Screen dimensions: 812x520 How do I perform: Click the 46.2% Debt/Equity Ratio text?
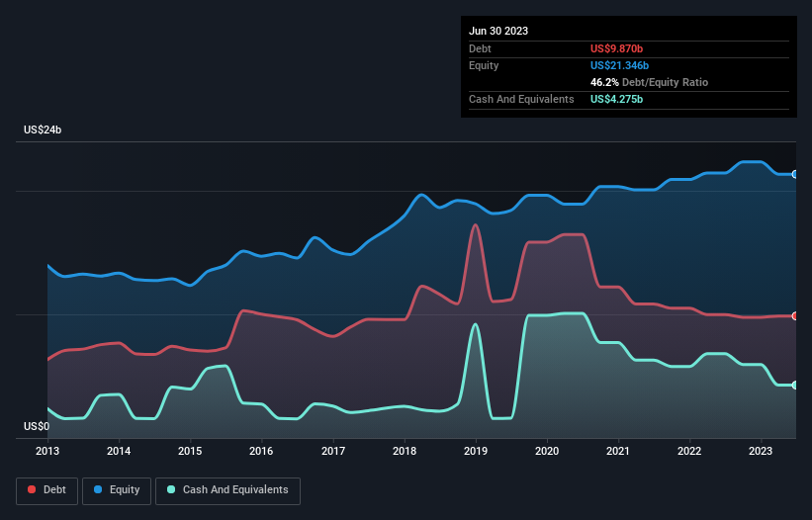649,82
